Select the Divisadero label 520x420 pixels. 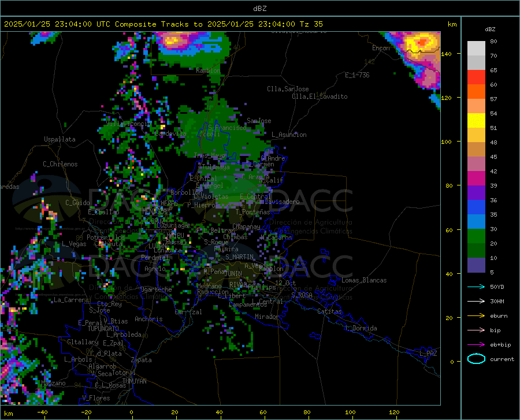point(282,202)
